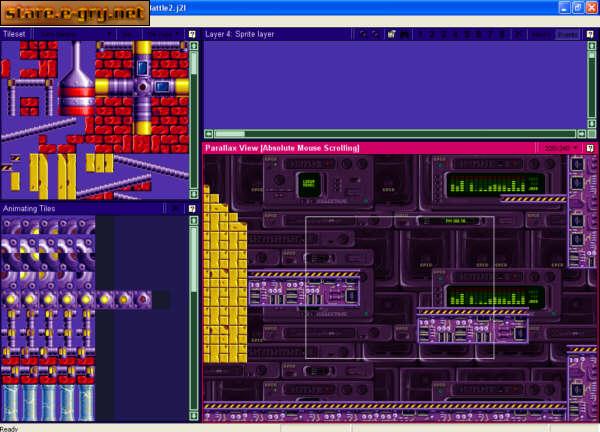Click Tileset scrollbar down arrow
Viewport: 600px width, 432px height.
[x=194, y=194]
